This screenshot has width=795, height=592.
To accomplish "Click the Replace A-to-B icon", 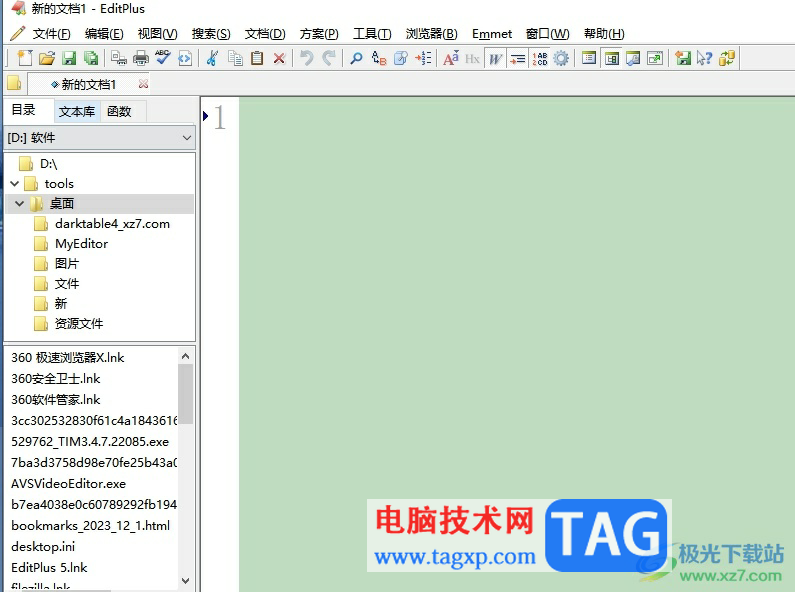I will click(x=379, y=58).
